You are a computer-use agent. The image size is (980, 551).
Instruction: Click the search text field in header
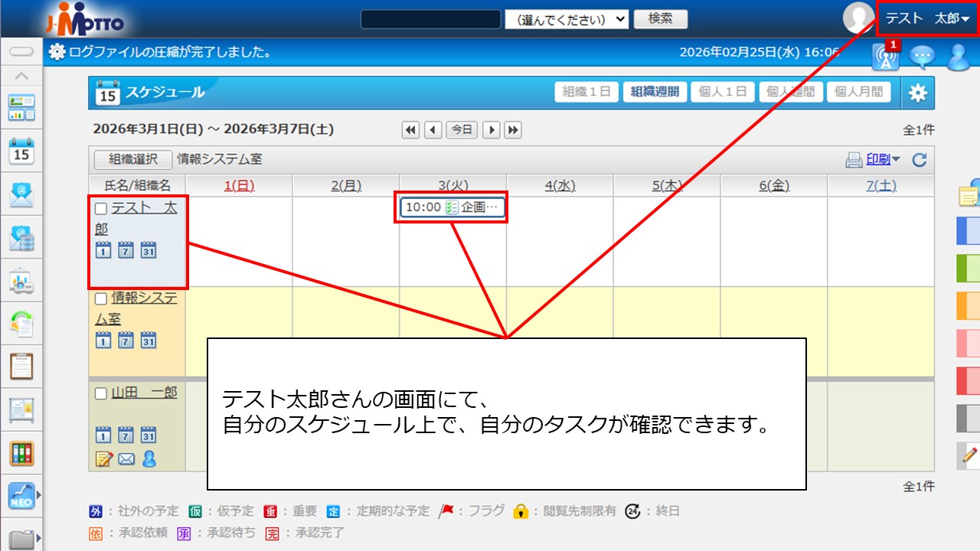point(430,19)
